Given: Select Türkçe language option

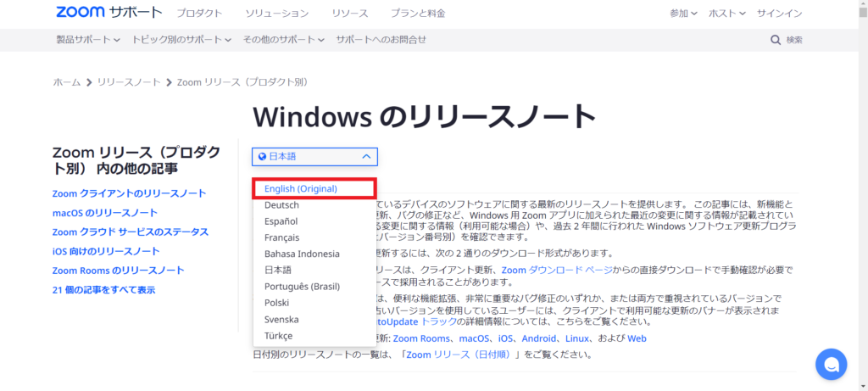Looking at the screenshot, I should click(279, 336).
